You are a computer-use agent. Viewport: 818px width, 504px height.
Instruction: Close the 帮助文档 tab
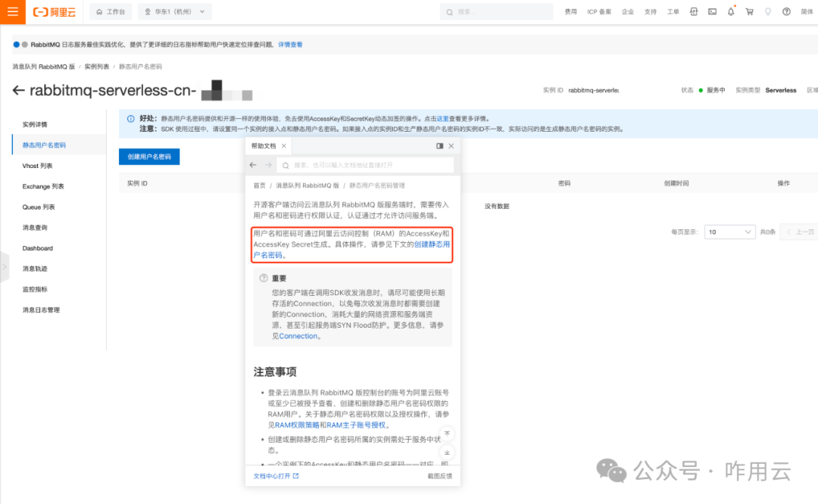click(284, 146)
